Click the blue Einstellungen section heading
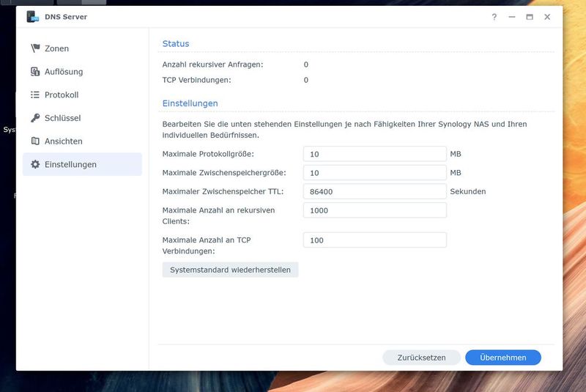Screen dimensions: 586x392 click(x=190, y=103)
